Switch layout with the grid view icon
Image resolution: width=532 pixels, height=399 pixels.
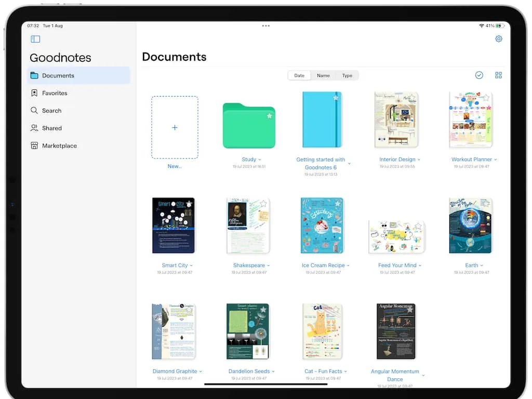coord(498,75)
